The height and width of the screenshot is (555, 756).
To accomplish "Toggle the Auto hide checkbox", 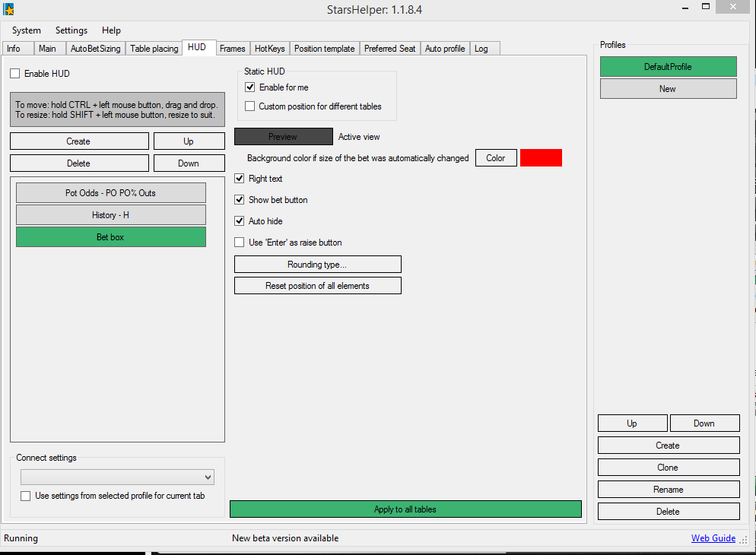I will pyautogui.click(x=239, y=221).
